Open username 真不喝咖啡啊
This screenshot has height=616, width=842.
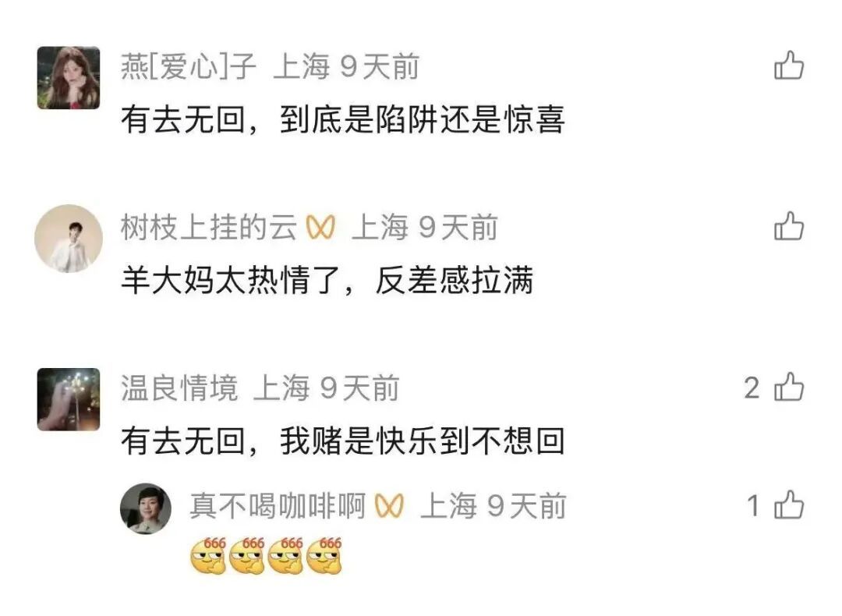pos(278,506)
